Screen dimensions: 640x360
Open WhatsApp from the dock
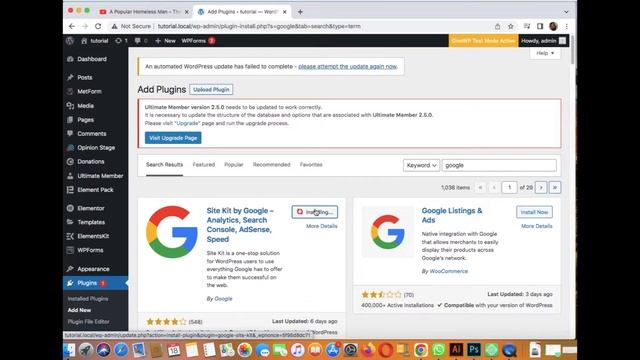[438, 350]
